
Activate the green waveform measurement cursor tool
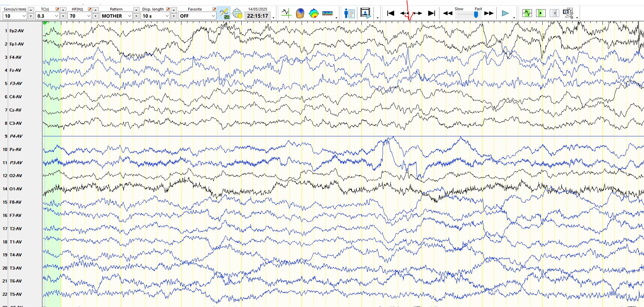click(286, 13)
